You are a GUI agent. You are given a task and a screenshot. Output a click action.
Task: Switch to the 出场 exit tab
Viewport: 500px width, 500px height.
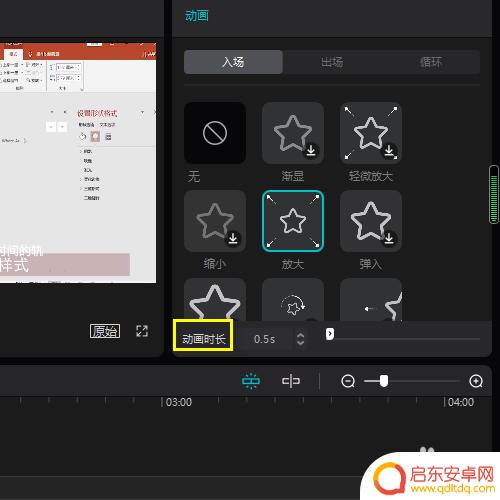(x=332, y=62)
